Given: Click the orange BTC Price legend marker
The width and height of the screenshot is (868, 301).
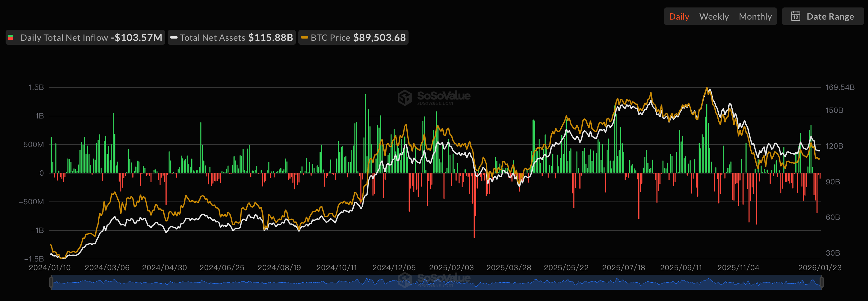Looking at the screenshot, I should pyautogui.click(x=304, y=37).
